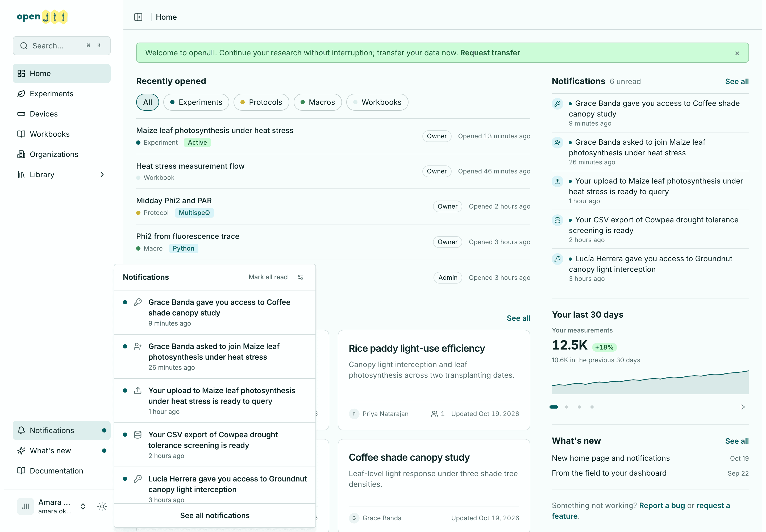766x532 pixels.
Task: Click the upload icon in right Notifications panel
Action: [x=557, y=181]
